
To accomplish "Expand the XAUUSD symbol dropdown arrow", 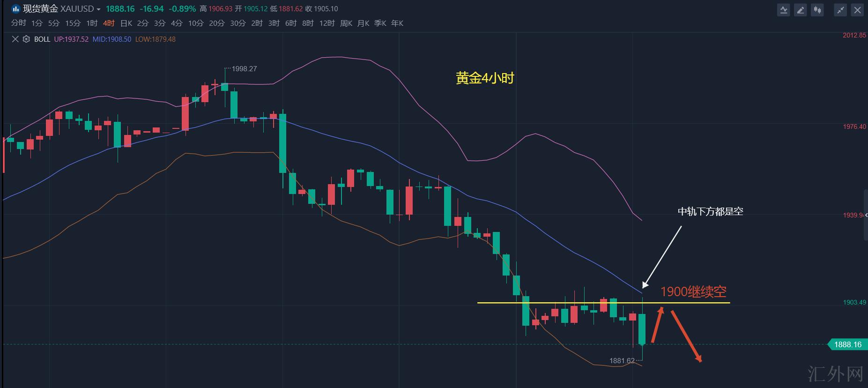I will tap(98, 9).
